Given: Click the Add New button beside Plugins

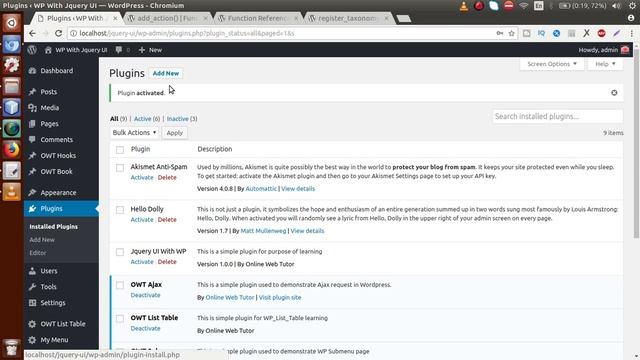Looking at the screenshot, I should point(166,73).
